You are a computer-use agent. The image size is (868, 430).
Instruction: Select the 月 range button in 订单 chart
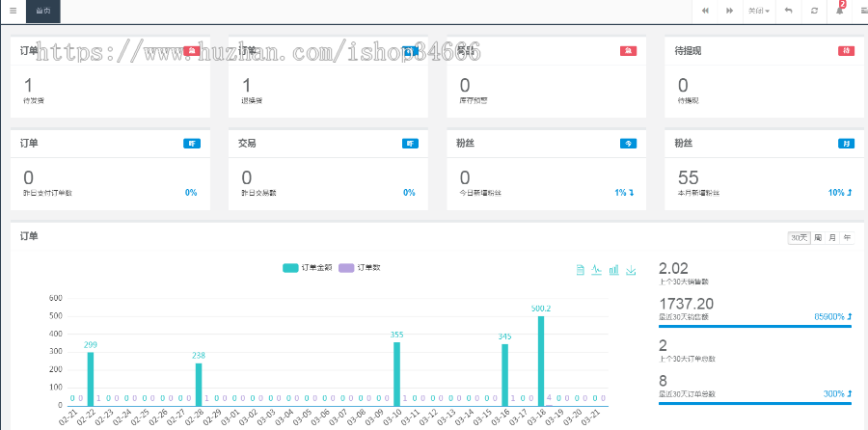[x=832, y=238]
